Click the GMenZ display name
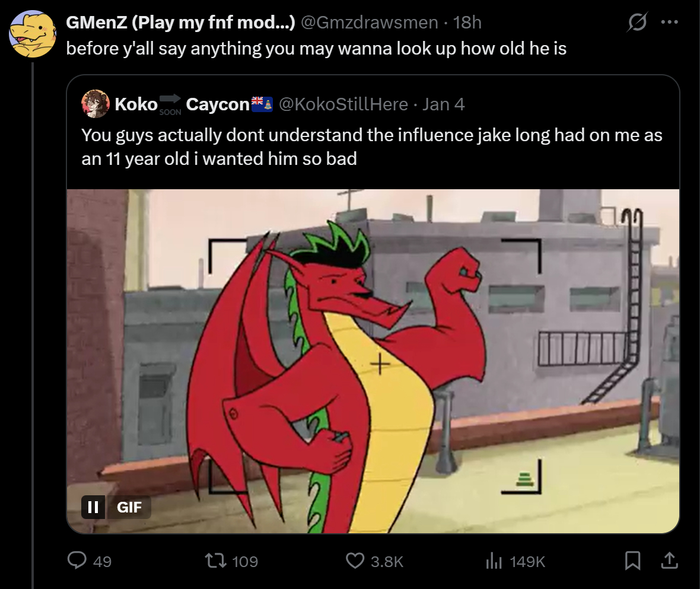The height and width of the screenshot is (589, 700). tap(180, 23)
